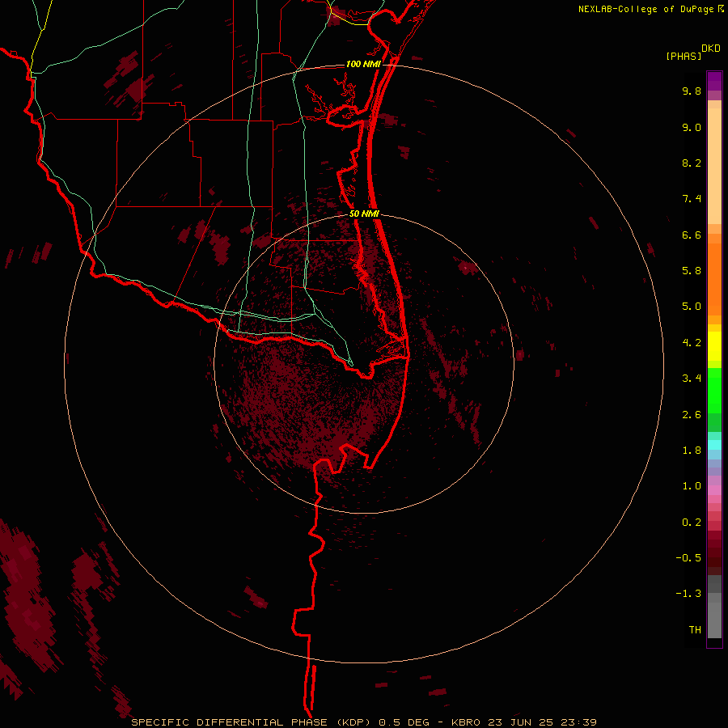Pick the gray segment at the color bar bottom
The height and width of the screenshot is (728, 728).
coord(714,620)
